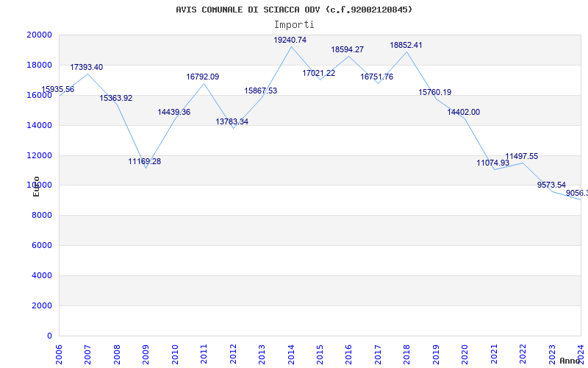Select the 17021.22 data label
Image resolution: width=588 pixels, height=368 pixels.
tap(319, 73)
